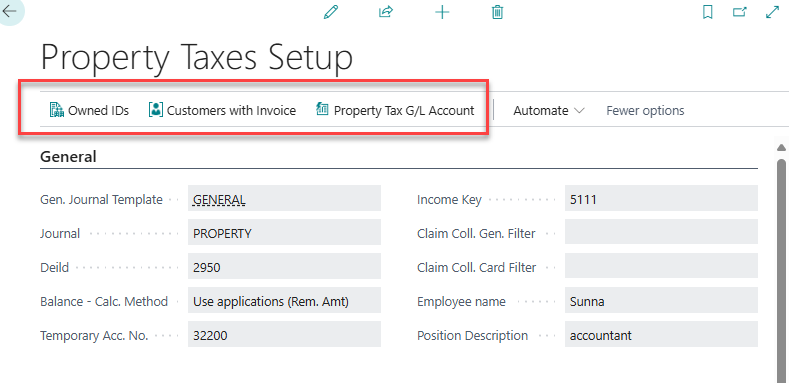
Task: Open Owned IDs action
Action: click(x=89, y=110)
